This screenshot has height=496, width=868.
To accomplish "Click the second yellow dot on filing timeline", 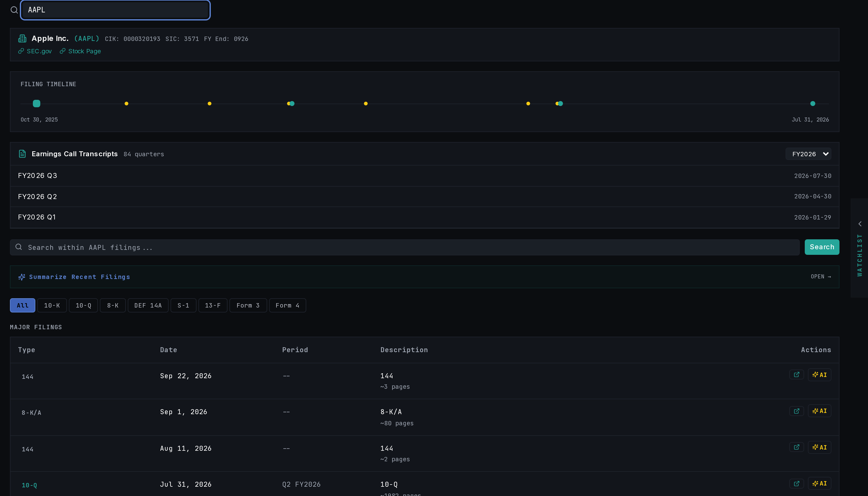I will [x=210, y=104].
